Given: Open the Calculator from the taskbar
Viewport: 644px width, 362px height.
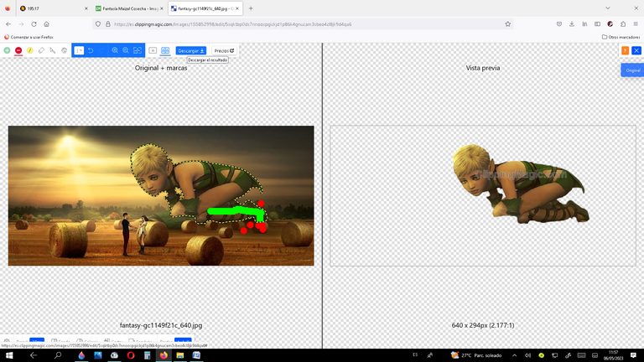Looking at the screenshot, I should pos(147,355).
